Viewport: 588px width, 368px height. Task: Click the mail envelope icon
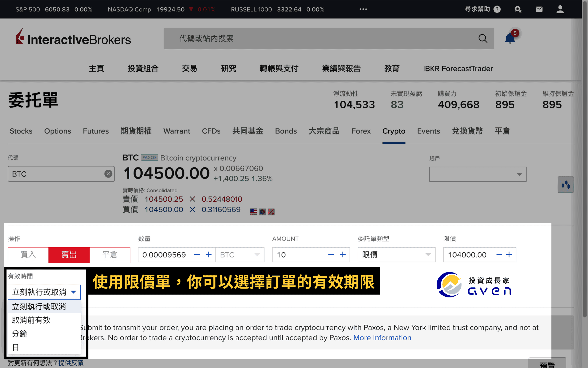pyautogui.click(x=538, y=9)
